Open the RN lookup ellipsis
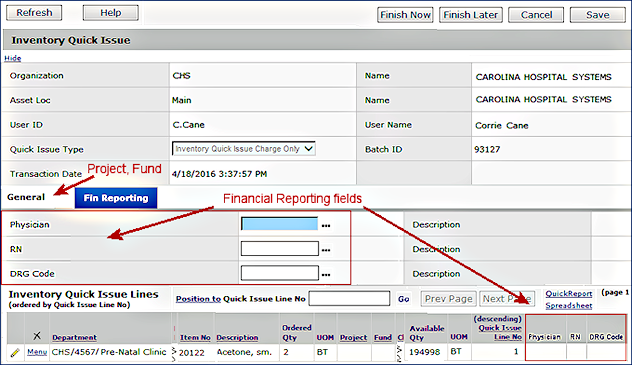Image resolution: width=632 pixels, height=365 pixels. 326,250
